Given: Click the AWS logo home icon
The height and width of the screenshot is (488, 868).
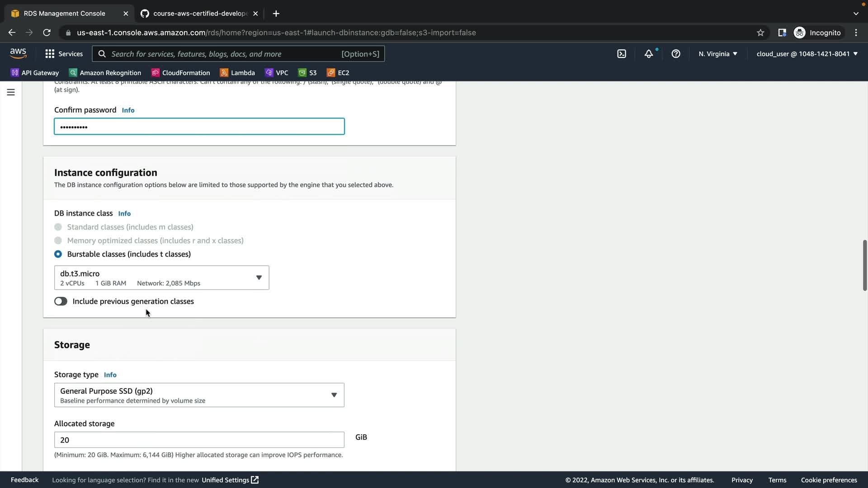Looking at the screenshot, I should pos(18,53).
